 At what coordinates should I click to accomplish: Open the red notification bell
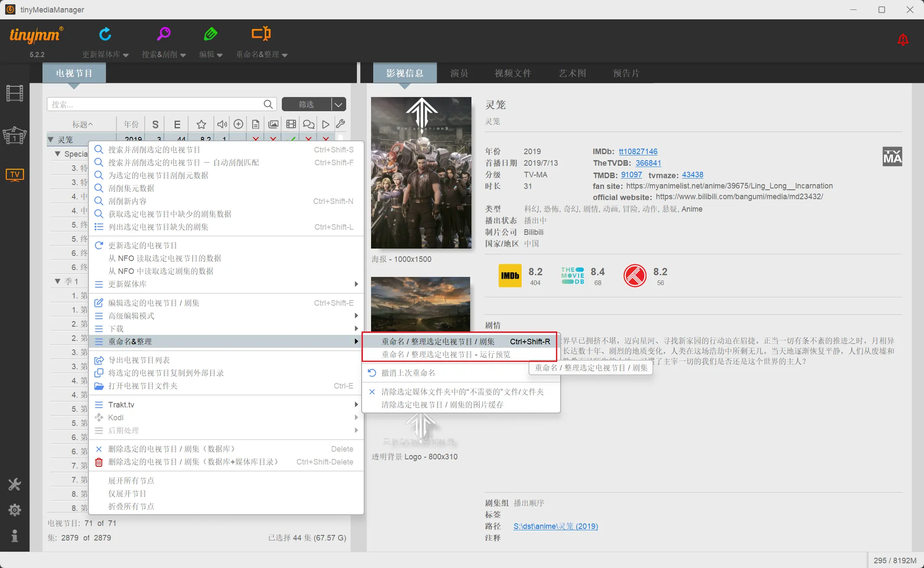(x=903, y=40)
